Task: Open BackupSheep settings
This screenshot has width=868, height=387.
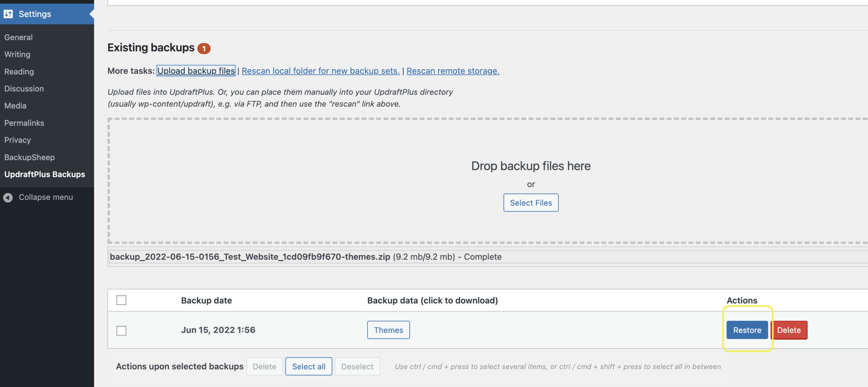Action: (x=29, y=157)
